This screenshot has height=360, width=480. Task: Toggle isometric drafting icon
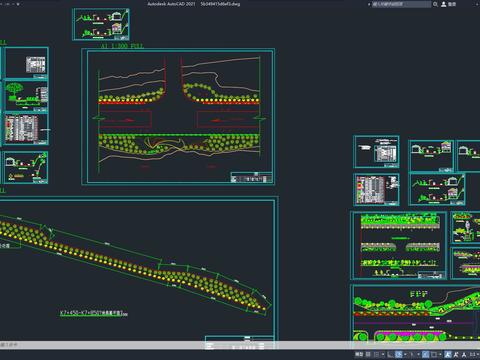[x=412, y=354]
